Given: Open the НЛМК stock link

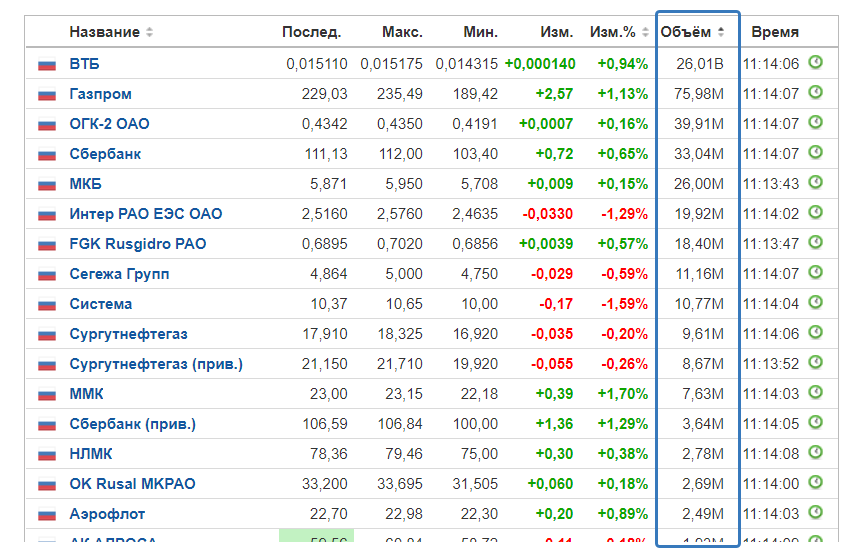Looking at the screenshot, I should pos(91,454).
